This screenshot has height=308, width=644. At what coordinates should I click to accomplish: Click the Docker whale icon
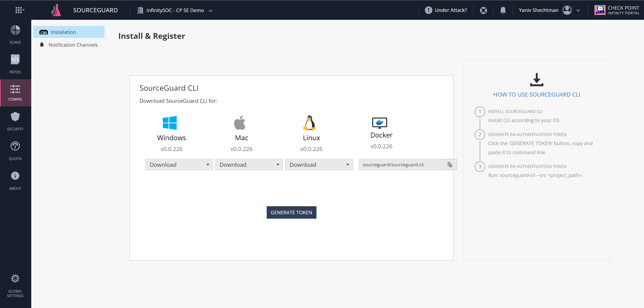379,123
